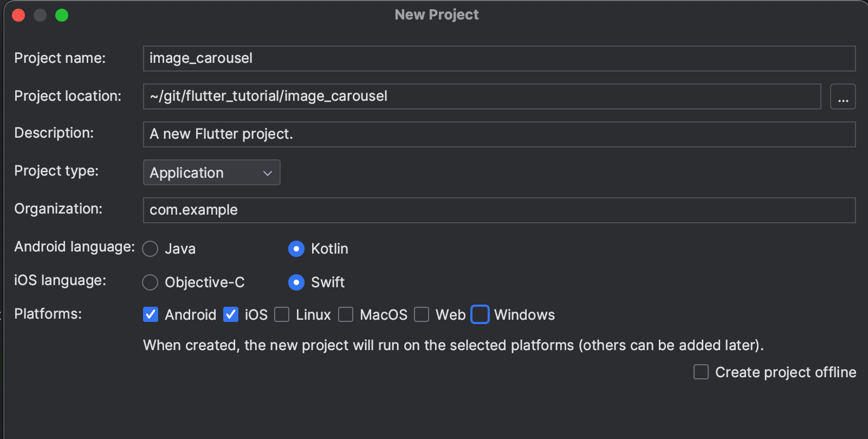Click the browse button for project location
This screenshot has height=439, width=868.
point(843,96)
